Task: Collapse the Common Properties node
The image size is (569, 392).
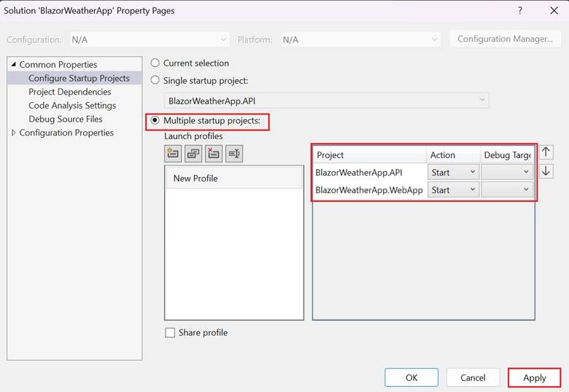Action: [x=13, y=65]
